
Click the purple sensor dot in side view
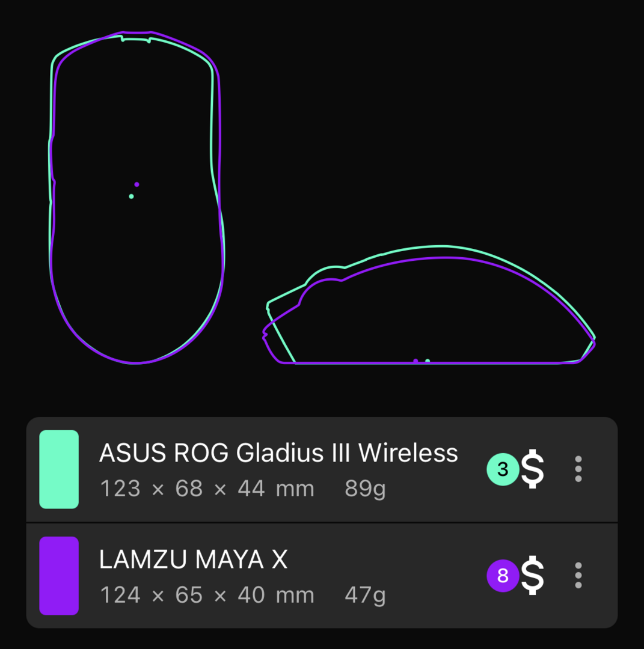point(416,361)
